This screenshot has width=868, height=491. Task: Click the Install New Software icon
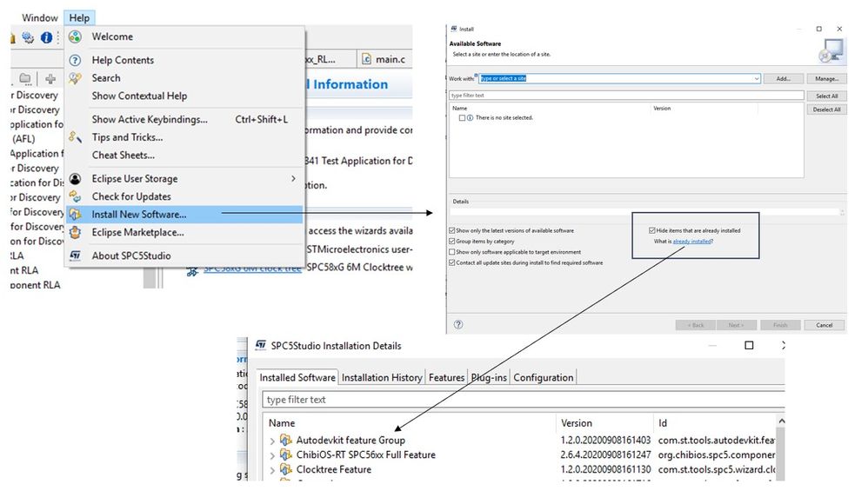(76, 215)
